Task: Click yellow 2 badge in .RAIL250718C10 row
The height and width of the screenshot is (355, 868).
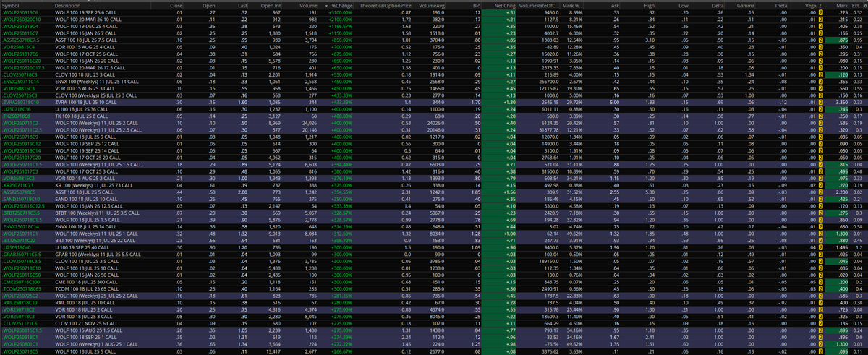Action: [x=821, y=302]
